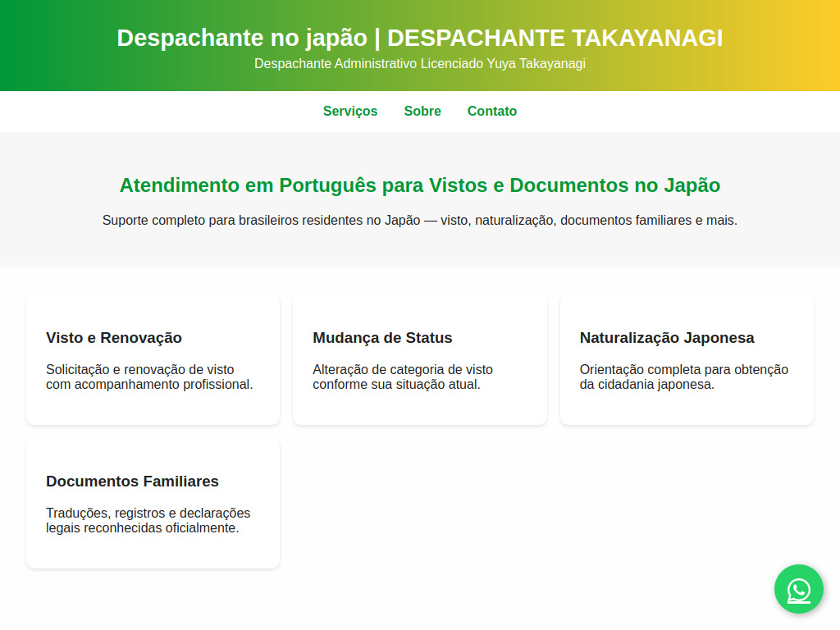The height and width of the screenshot is (630, 840).
Task: Select the Naturalização Japonesa card title
Action: (666, 338)
